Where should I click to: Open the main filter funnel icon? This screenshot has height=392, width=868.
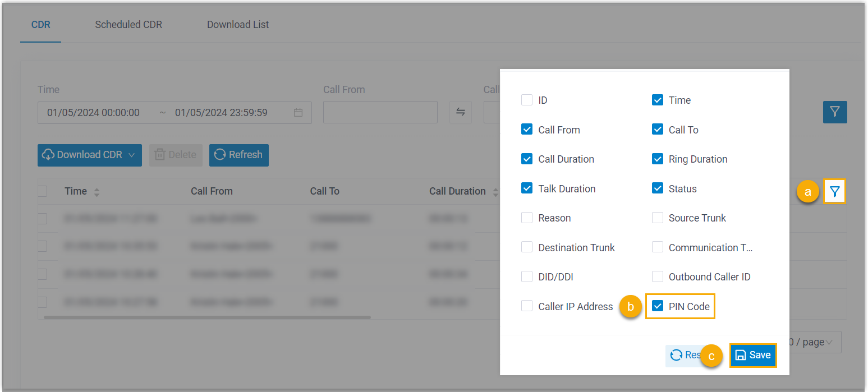834,112
